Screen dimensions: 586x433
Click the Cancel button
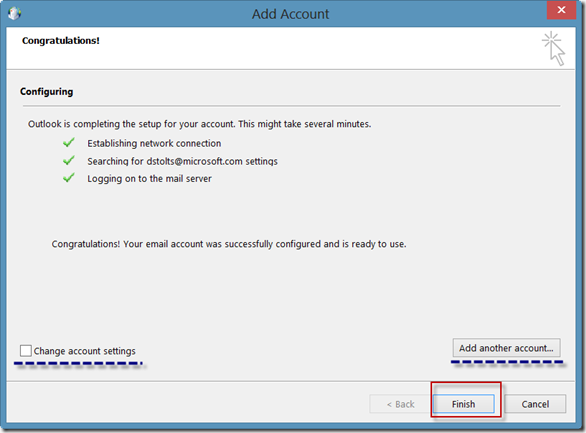(x=535, y=404)
